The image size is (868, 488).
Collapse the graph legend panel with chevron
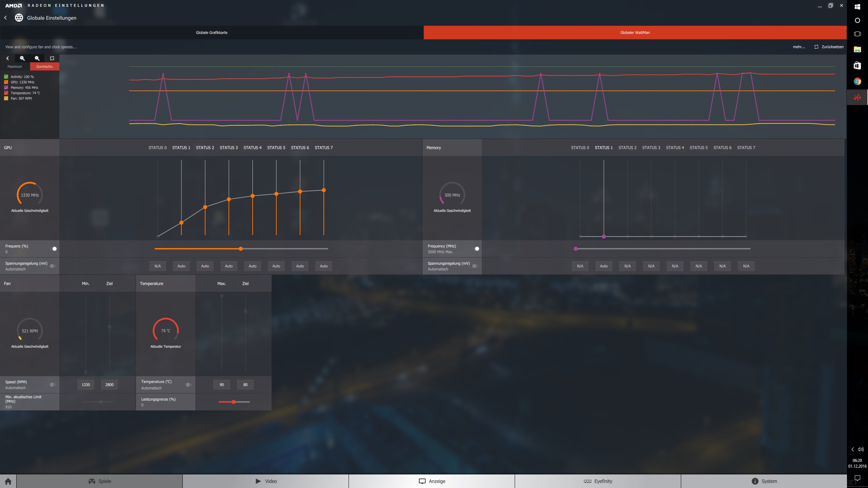pos(7,58)
